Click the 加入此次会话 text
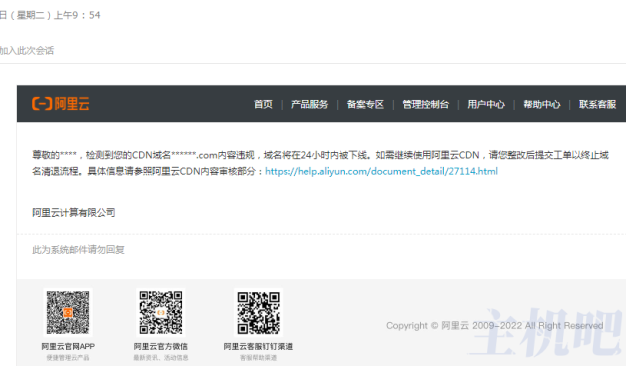 [27, 51]
